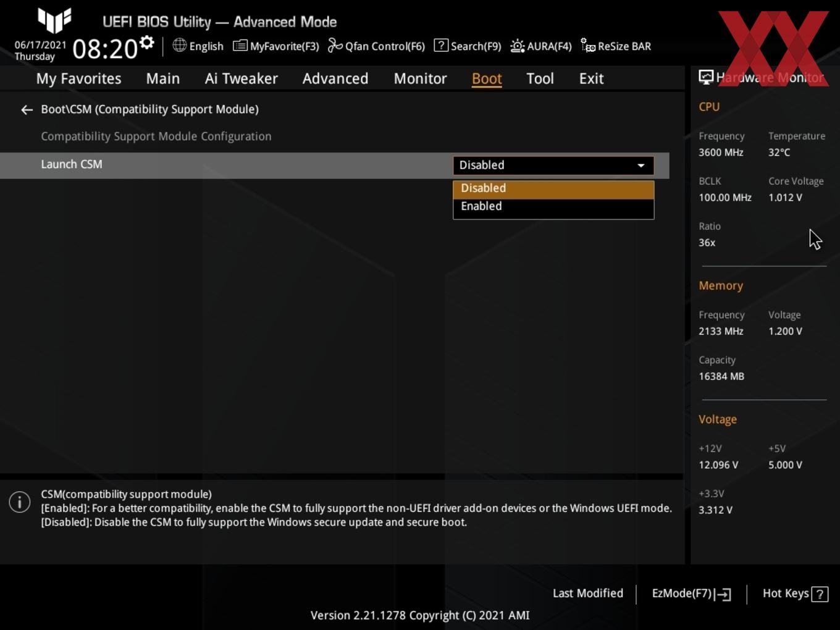This screenshot has height=630, width=840.
Task: Switch to the My Favorites tab
Action: point(78,78)
